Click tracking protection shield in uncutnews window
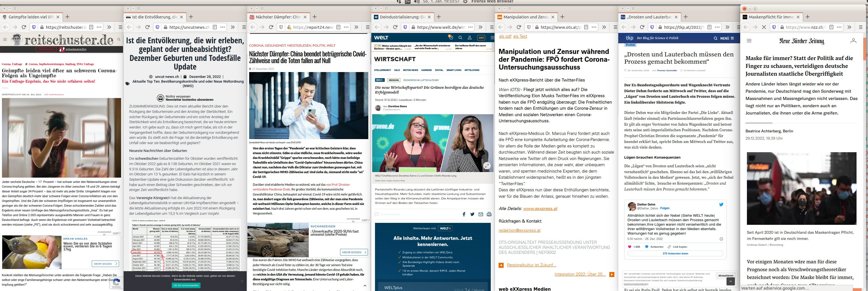The width and height of the screenshot is (868, 291). (157, 27)
